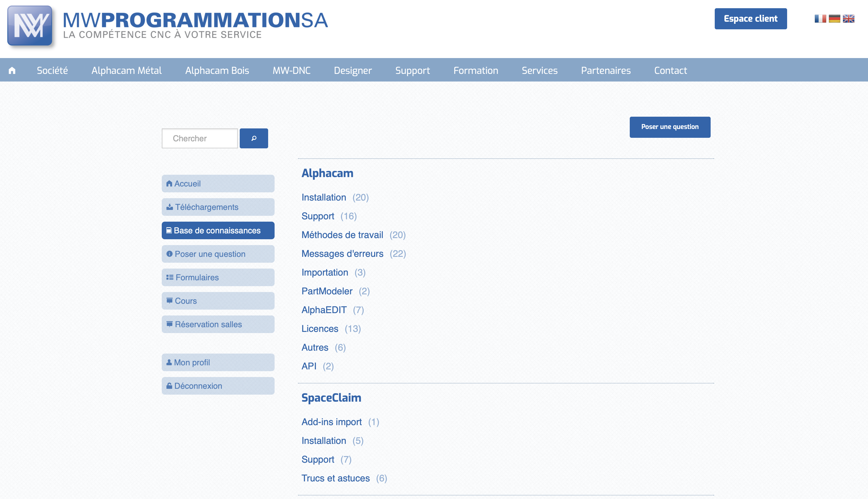868x499 pixels.
Task: Open the Alphacam Métal menu
Action: click(x=126, y=70)
